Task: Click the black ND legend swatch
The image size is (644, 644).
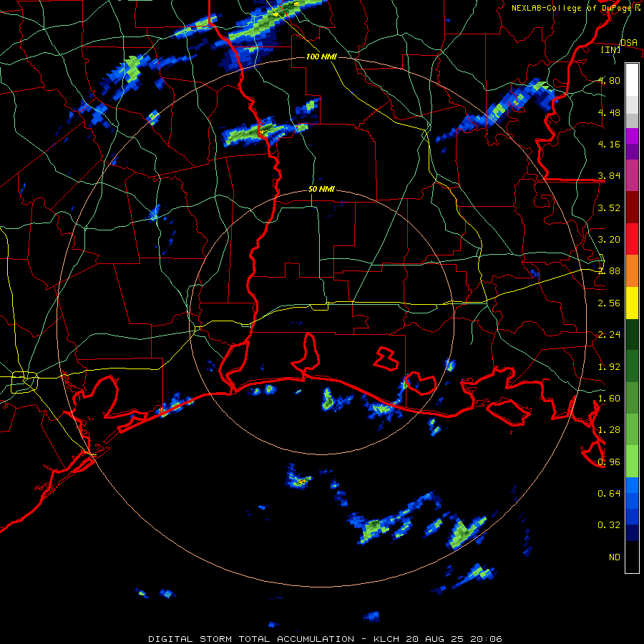Action: pos(632,557)
